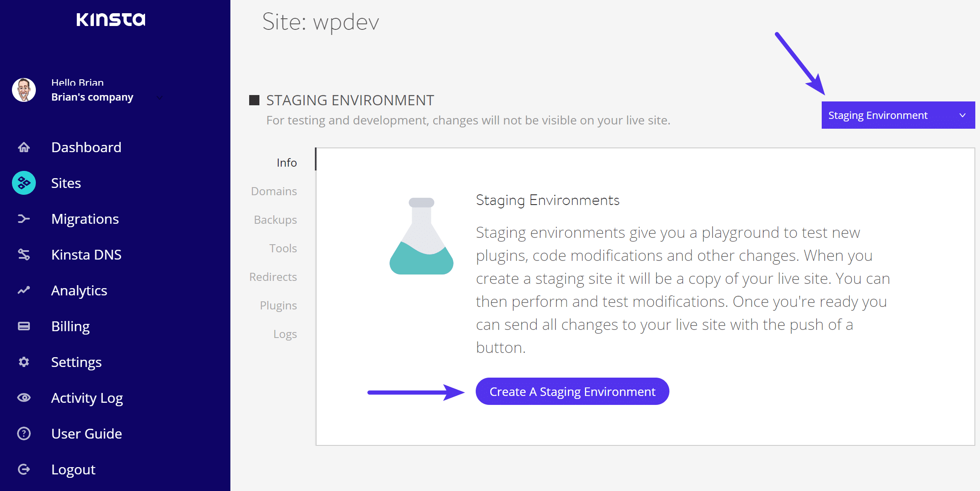The image size is (980, 491).
Task: Open Migrations page
Action: 85,219
